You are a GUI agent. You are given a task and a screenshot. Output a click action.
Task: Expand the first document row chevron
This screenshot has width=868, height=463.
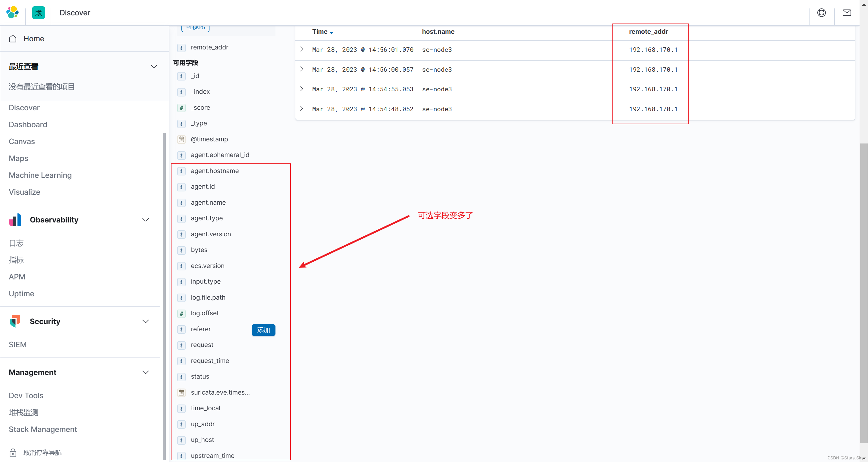click(301, 49)
